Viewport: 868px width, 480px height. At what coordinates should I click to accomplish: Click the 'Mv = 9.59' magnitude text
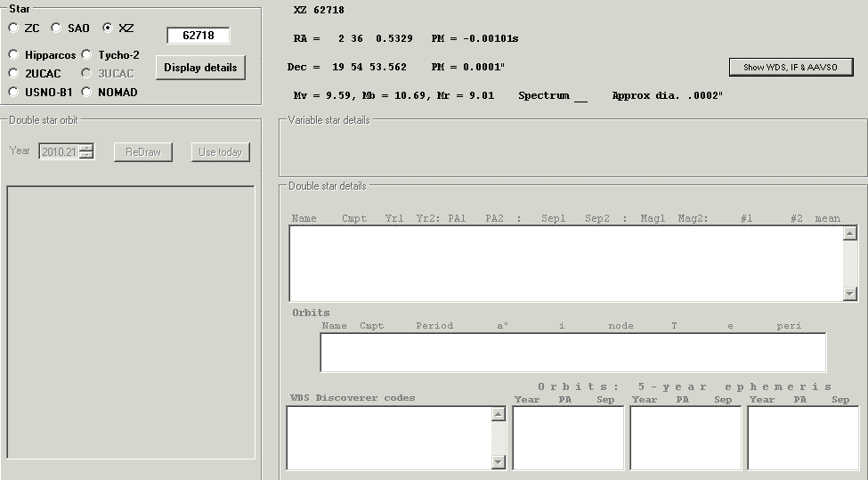(323, 96)
